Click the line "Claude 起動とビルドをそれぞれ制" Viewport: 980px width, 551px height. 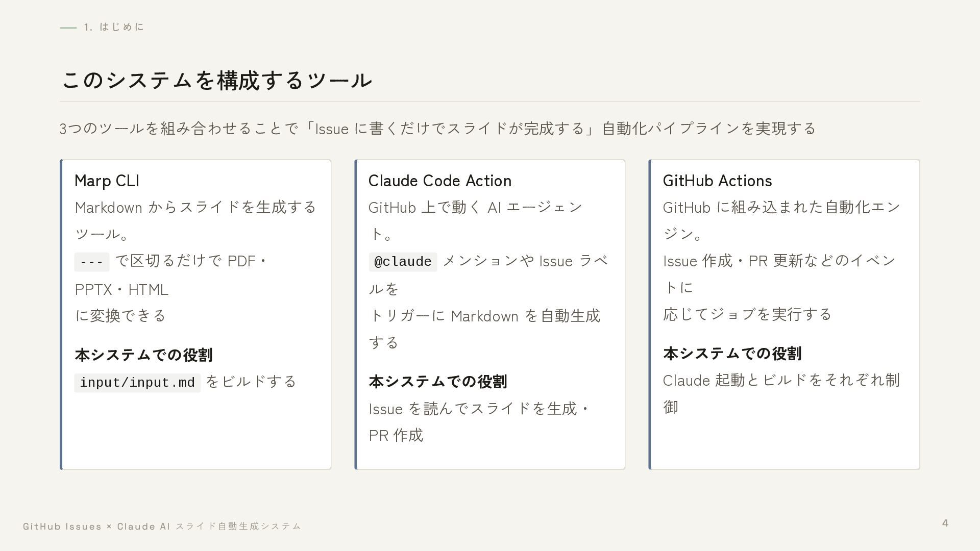coord(781,381)
